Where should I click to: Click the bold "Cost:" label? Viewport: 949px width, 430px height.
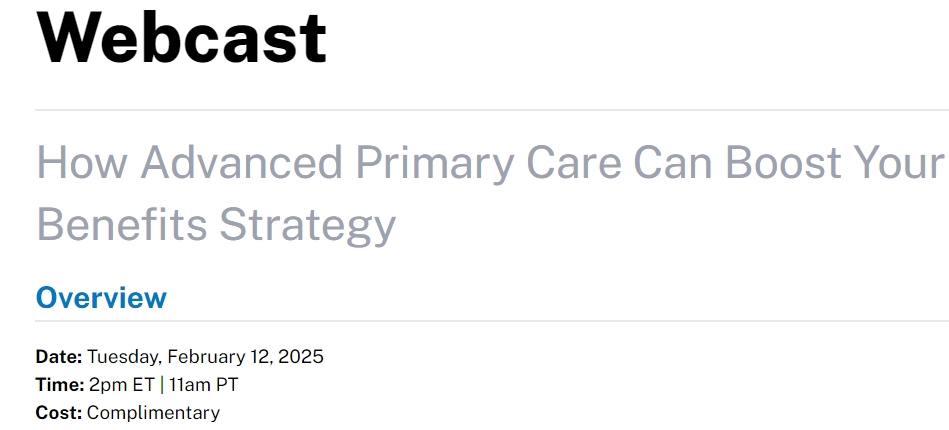click(x=59, y=413)
